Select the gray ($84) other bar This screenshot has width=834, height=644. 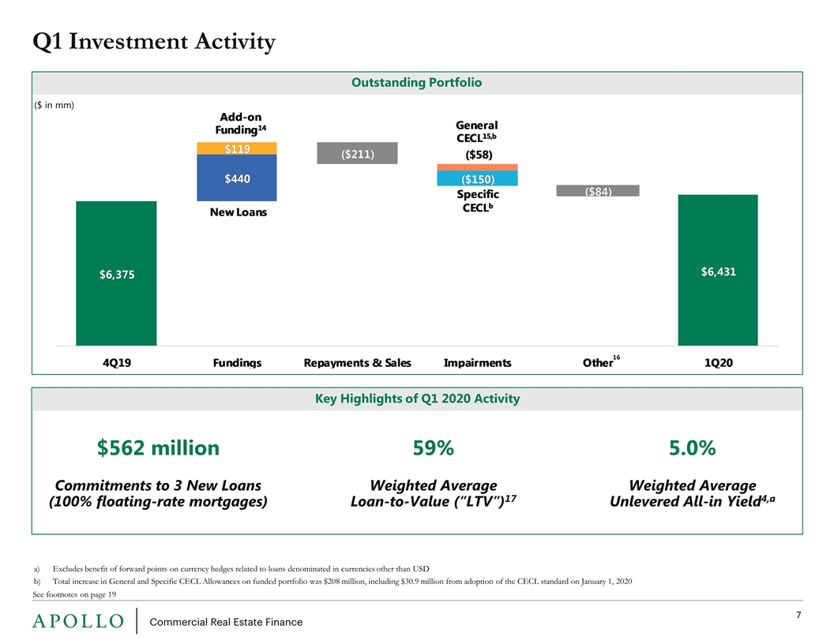[598, 191]
